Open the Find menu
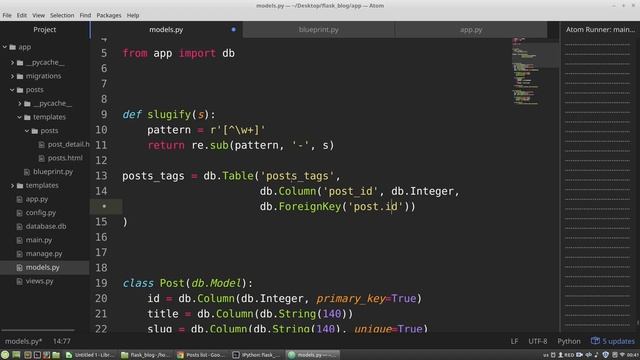 click(85, 15)
